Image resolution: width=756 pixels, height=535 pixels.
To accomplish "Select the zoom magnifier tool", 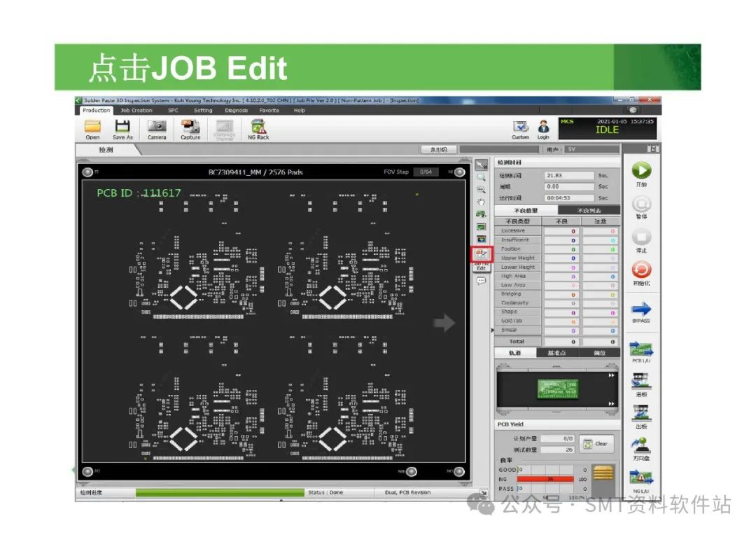I will pyautogui.click(x=481, y=178).
